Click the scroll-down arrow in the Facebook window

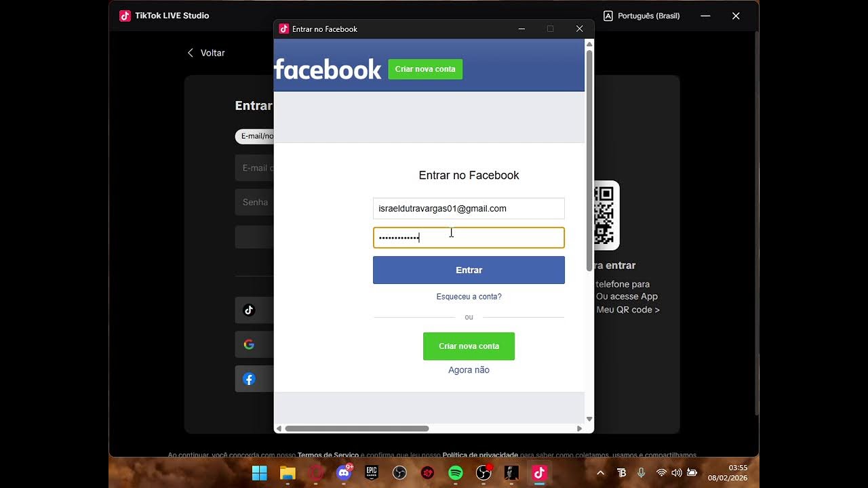(x=589, y=419)
